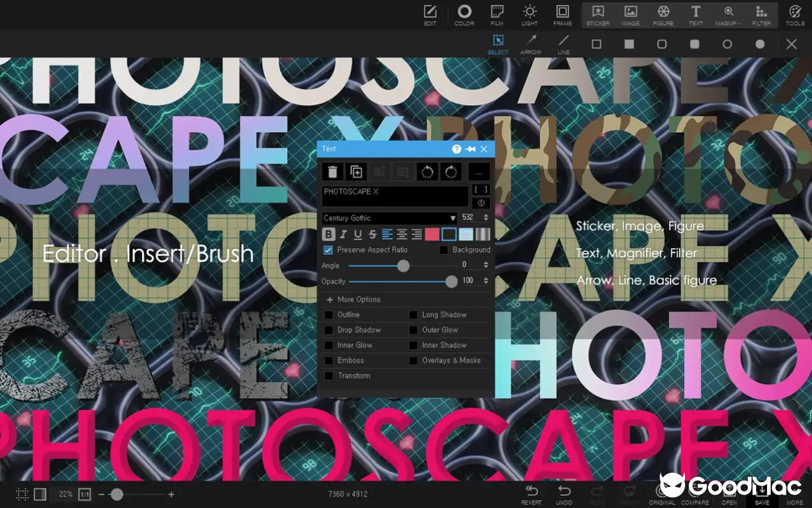Open the Color tab
The width and height of the screenshot is (812, 508).
[x=464, y=15]
